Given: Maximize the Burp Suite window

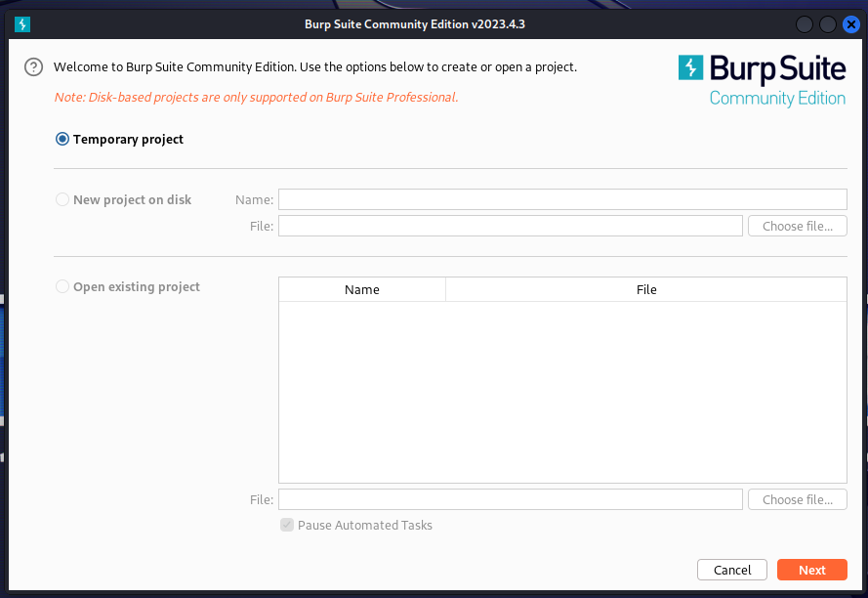Looking at the screenshot, I should pyautogui.click(x=828, y=24).
